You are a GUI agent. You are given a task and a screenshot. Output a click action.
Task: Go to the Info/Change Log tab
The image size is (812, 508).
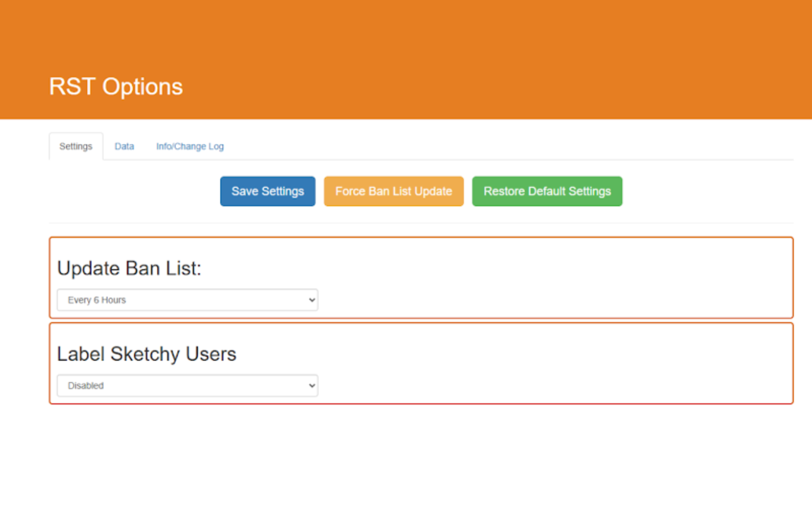190,147
